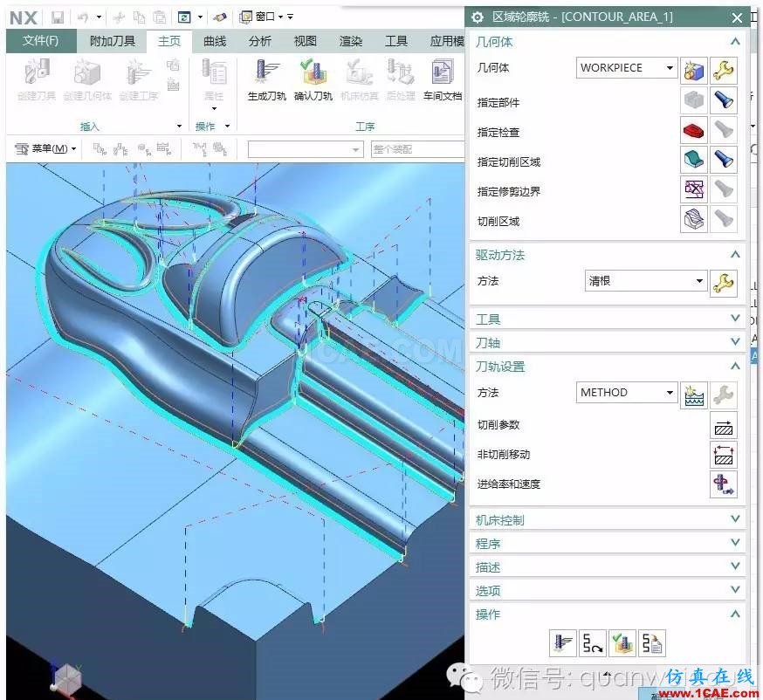The height and width of the screenshot is (700, 763).
Task: Collapse the 刀轨设置 section
Action: pos(735,367)
